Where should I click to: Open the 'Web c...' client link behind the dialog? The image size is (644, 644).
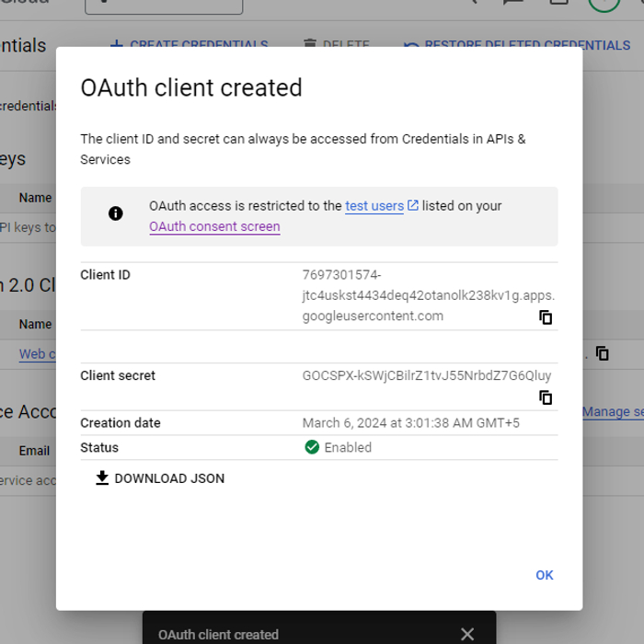[38, 353]
